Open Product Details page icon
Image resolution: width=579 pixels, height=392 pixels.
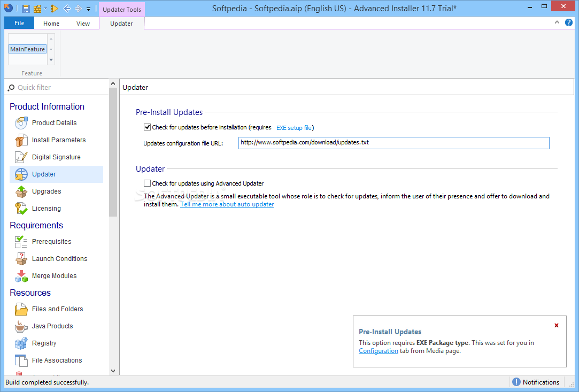click(21, 123)
